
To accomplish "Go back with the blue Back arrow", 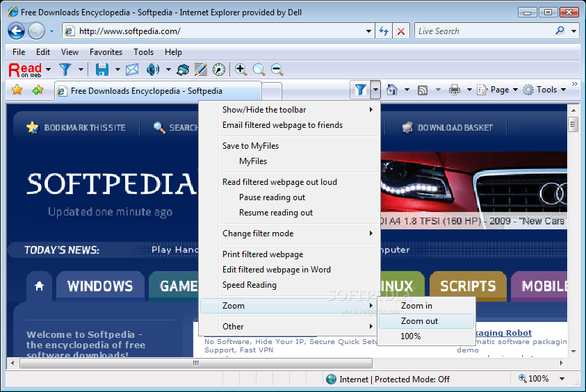I will pyautogui.click(x=17, y=31).
